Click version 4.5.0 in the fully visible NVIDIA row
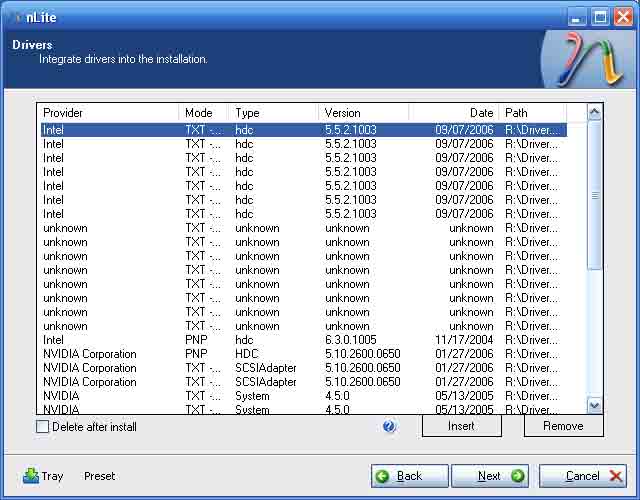The width and height of the screenshot is (640, 500). click(337, 396)
